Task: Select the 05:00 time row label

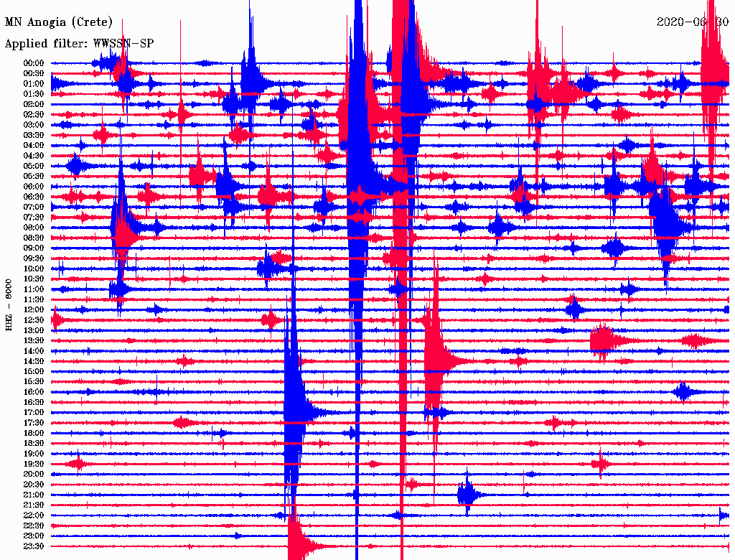Action: pos(34,166)
